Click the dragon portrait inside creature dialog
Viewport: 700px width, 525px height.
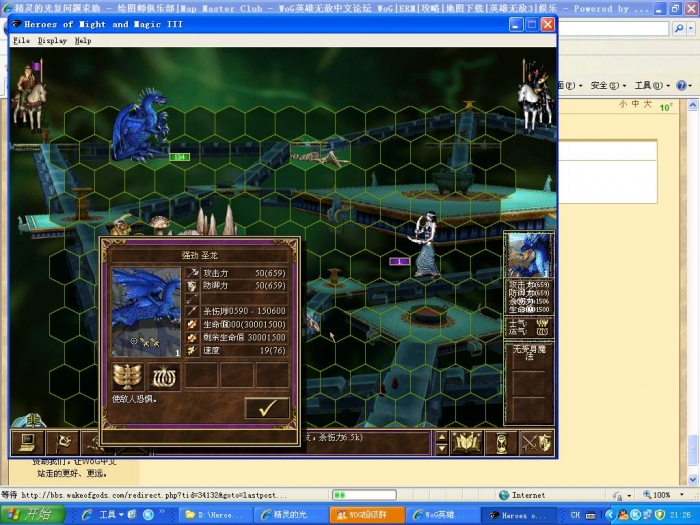click(146, 312)
